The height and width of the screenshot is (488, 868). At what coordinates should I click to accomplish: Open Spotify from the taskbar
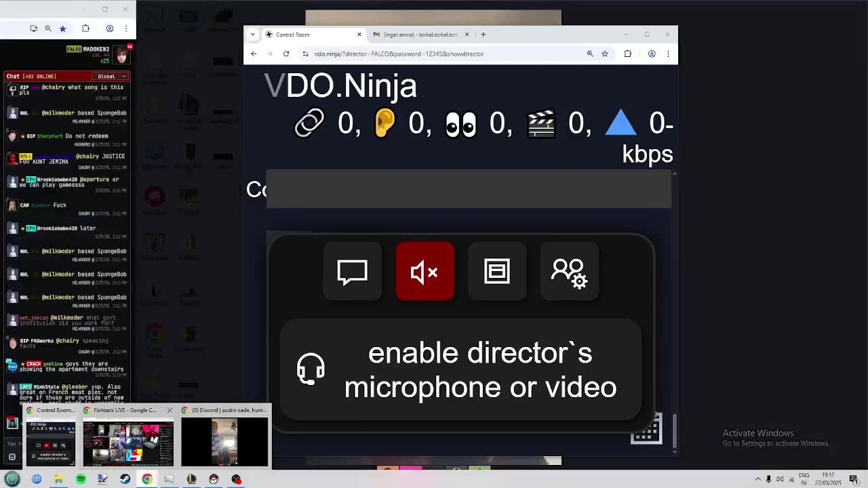[x=81, y=479]
